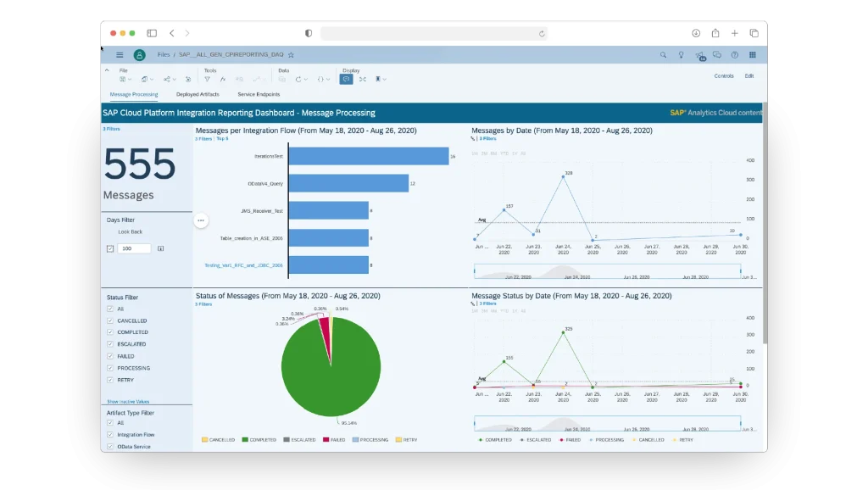Toggle the FAILED status checkbox

pyautogui.click(x=110, y=356)
